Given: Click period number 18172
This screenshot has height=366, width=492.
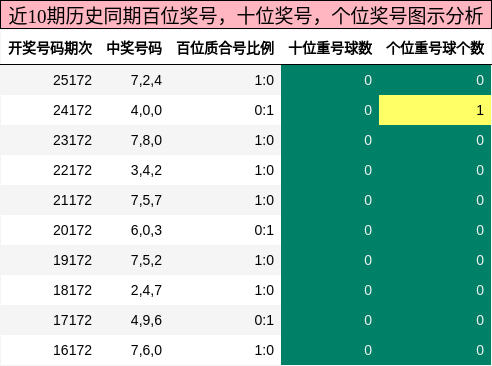Looking at the screenshot, I should 72,290.
